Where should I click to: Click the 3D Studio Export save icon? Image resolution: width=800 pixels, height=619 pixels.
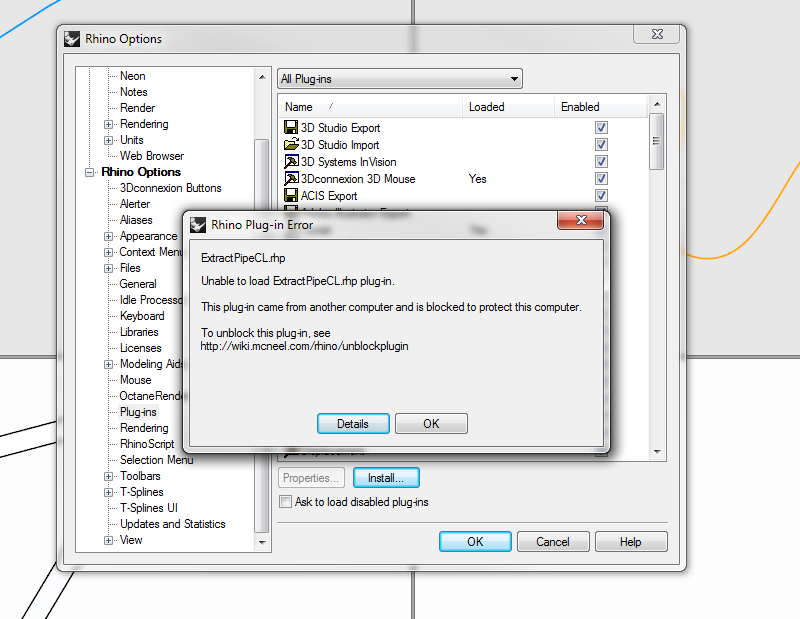click(291, 127)
